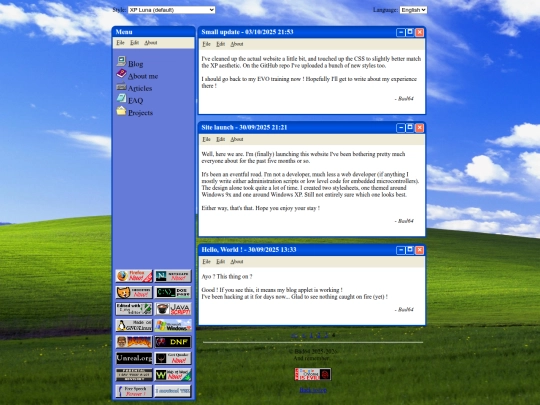Click the Made on GNU/Linux badge
The height and width of the screenshot is (405, 540).
pyautogui.click(x=134, y=325)
